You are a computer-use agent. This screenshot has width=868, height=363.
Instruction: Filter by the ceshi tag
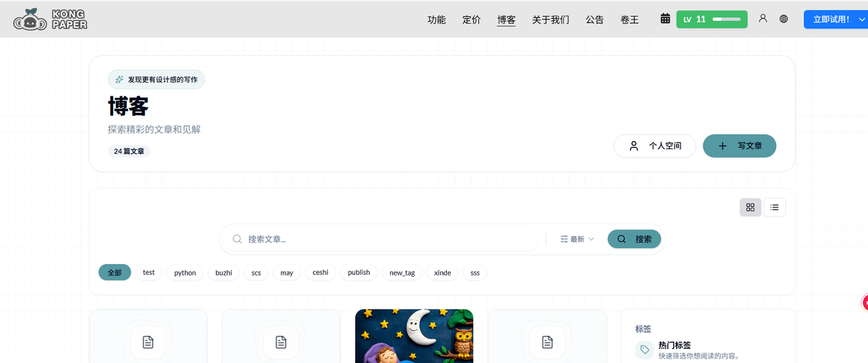[x=321, y=273]
